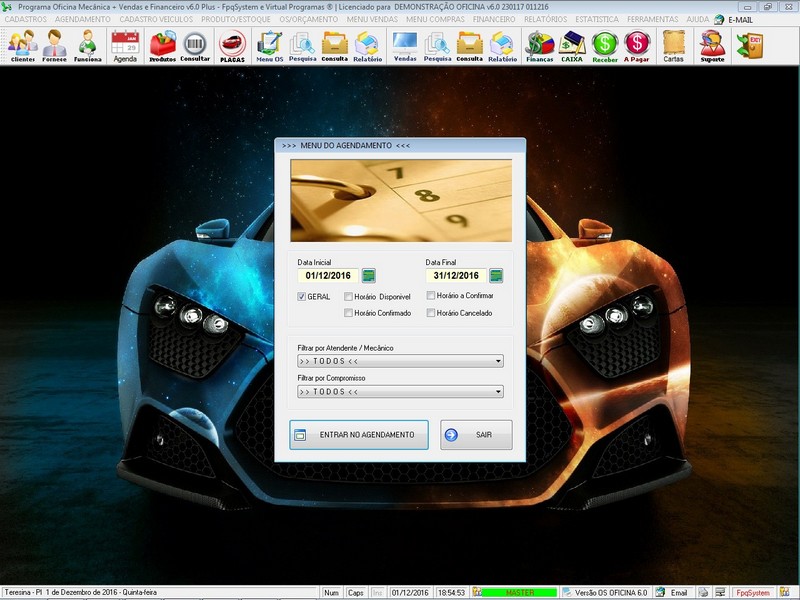
Task: Open FERRAMENTAS menu
Action: pyautogui.click(x=653, y=19)
